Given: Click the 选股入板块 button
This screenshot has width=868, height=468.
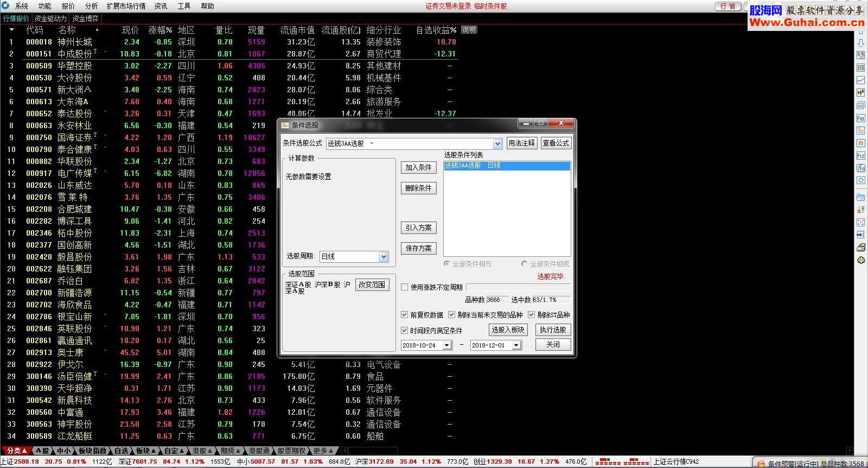Looking at the screenshot, I should click(508, 330).
